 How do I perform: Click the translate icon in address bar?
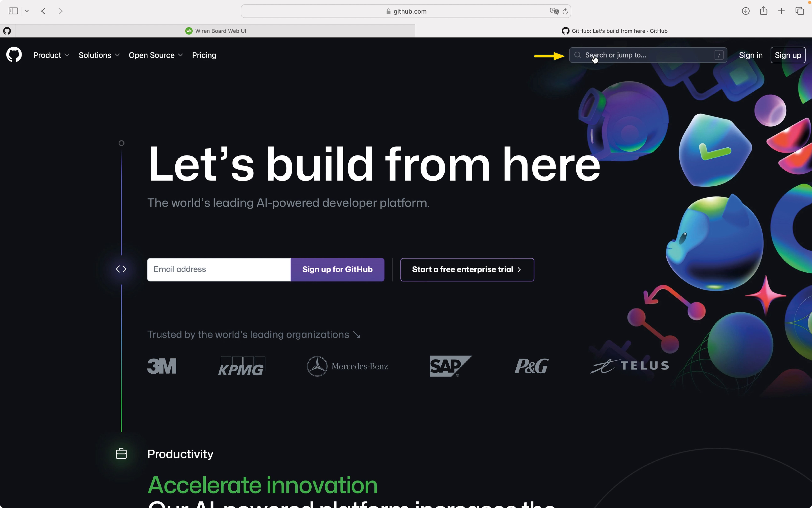pyautogui.click(x=554, y=11)
